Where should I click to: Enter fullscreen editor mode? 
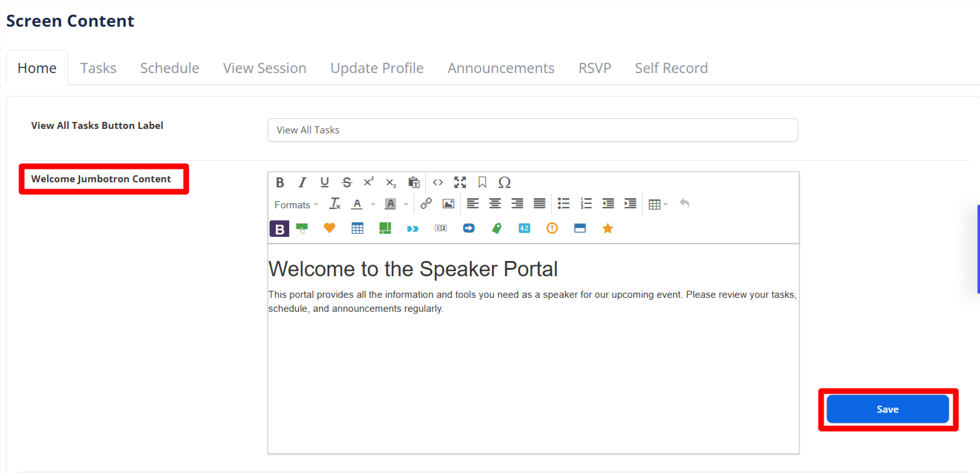click(460, 183)
